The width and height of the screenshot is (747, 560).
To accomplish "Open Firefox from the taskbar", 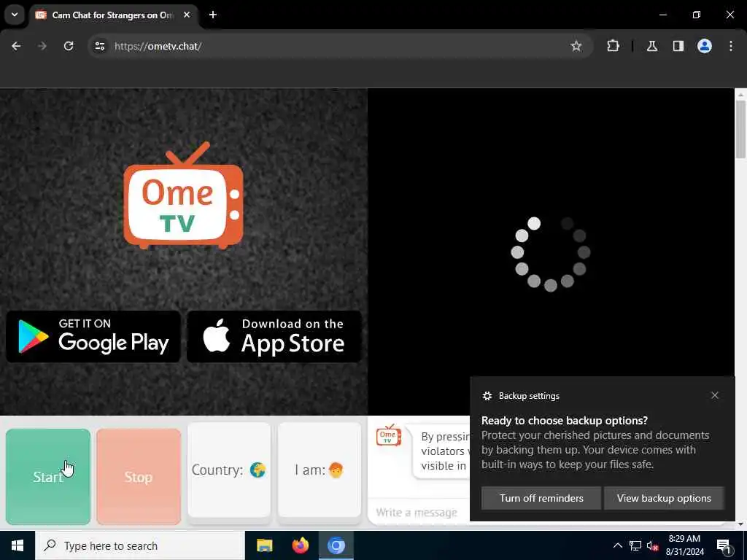I will (x=300, y=545).
